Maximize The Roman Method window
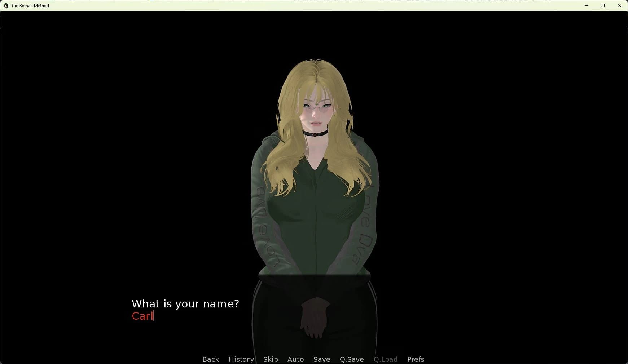Viewport: 628px width, 364px height. pyautogui.click(x=603, y=5)
